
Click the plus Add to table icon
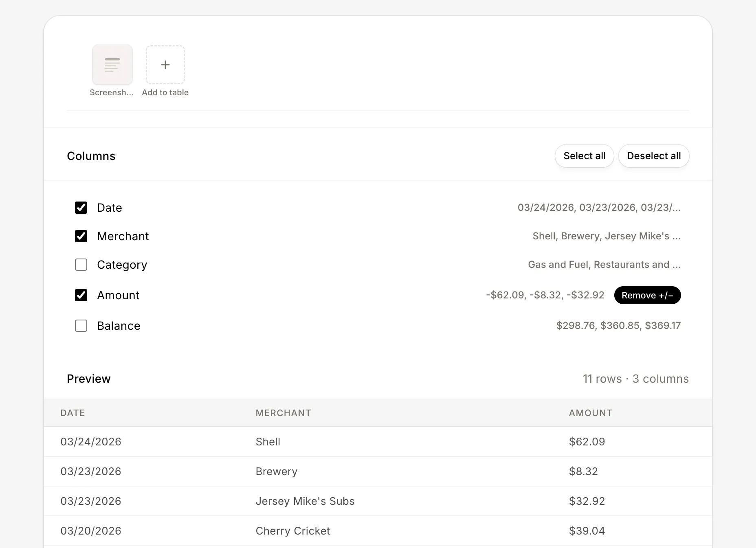[x=165, y=65]
